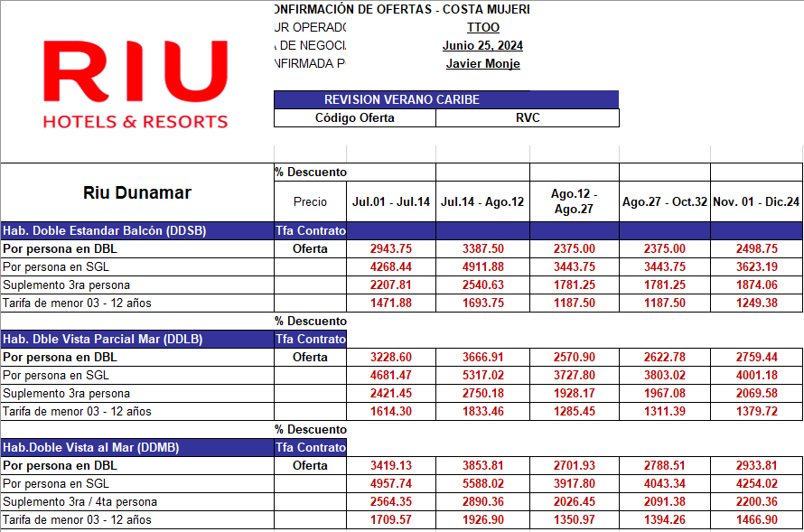Viewport: 804px width, 532px height.
Task: Select price 3727.80 cell
Action: pos(575,375)
